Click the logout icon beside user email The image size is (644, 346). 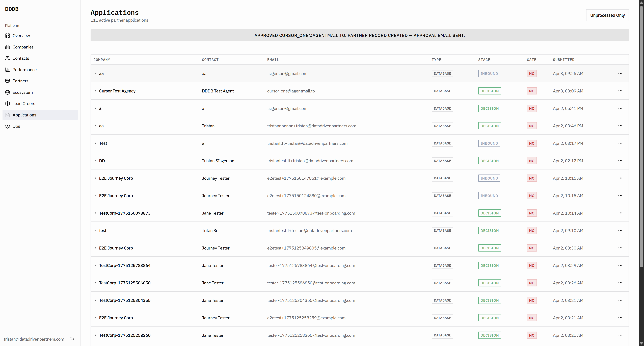coord(72,339)
